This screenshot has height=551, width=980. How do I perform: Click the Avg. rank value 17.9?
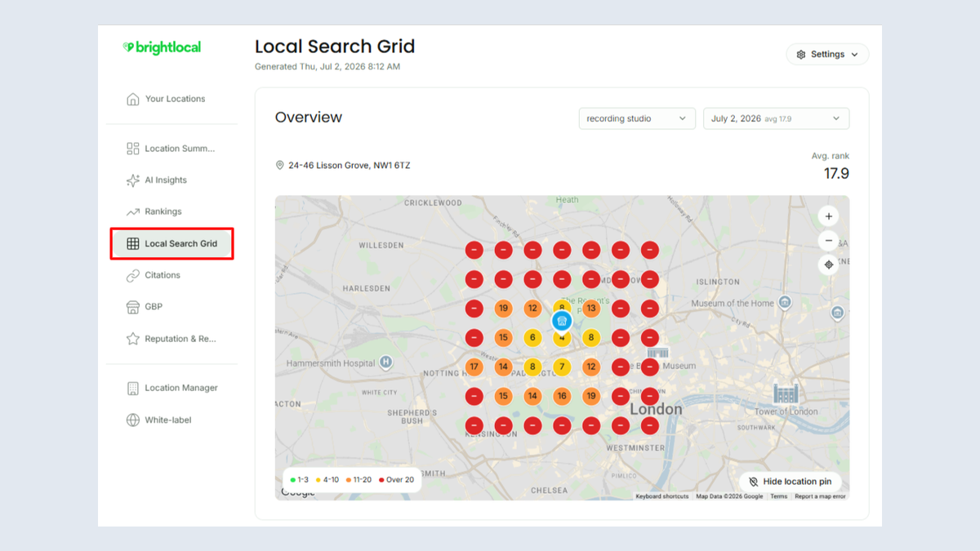point(836,173)
